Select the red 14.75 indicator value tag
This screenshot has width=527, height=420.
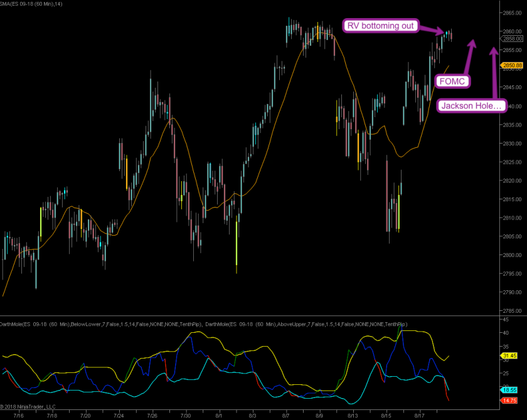[x=509, y=400]
